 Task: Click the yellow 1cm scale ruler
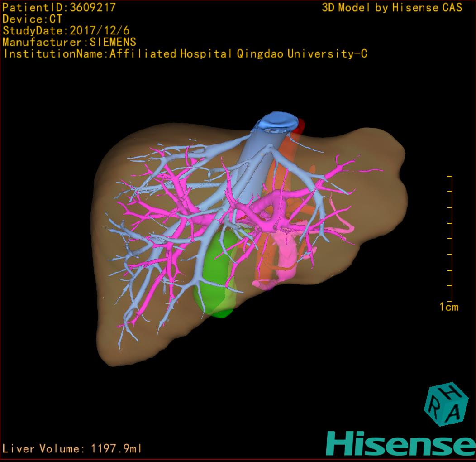coord(450,239)
